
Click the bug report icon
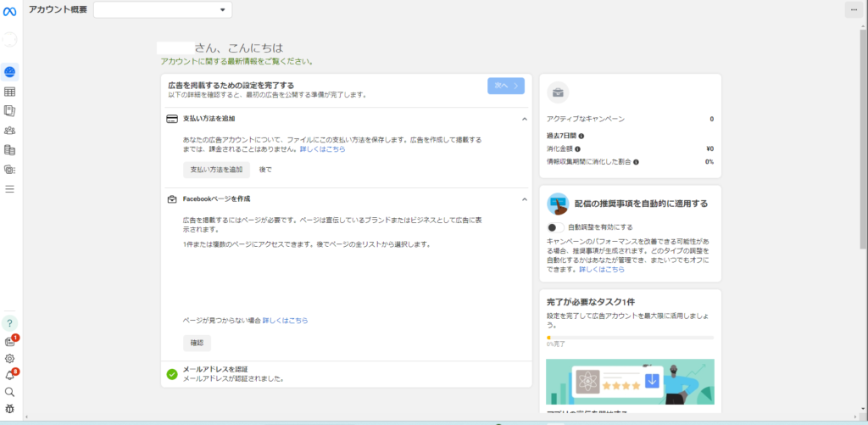click(10, 409)
